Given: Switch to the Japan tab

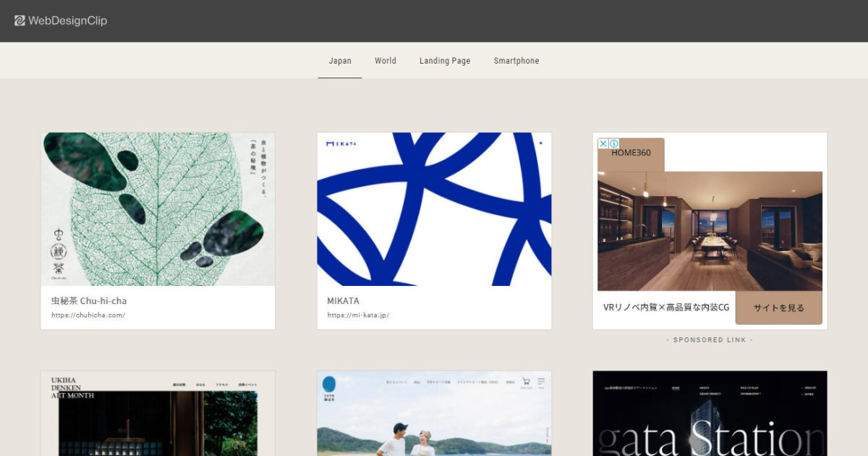Looking at the screenshot, I should pos(340,61).
